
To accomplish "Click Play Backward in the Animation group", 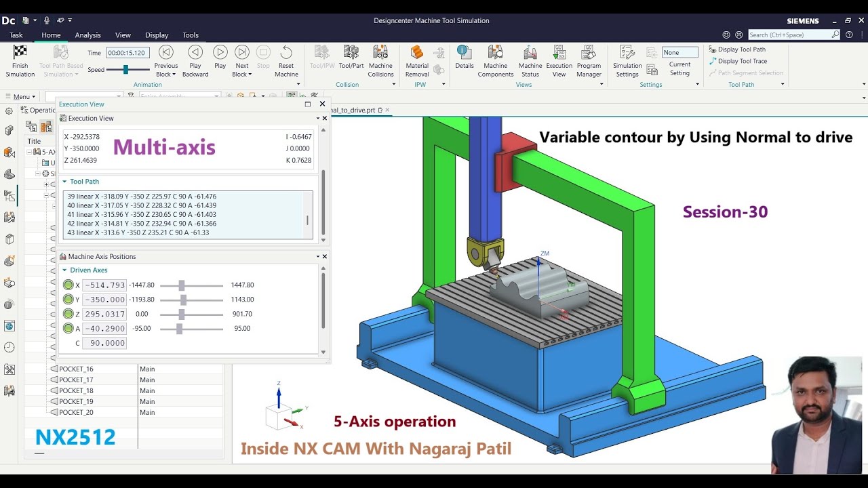I will 195,61.
